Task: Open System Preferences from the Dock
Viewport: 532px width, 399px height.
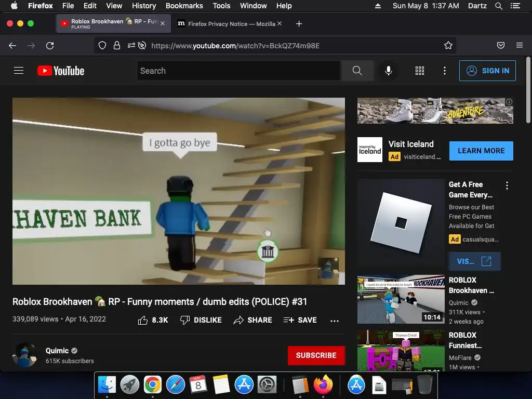Action: pos(267,385)
